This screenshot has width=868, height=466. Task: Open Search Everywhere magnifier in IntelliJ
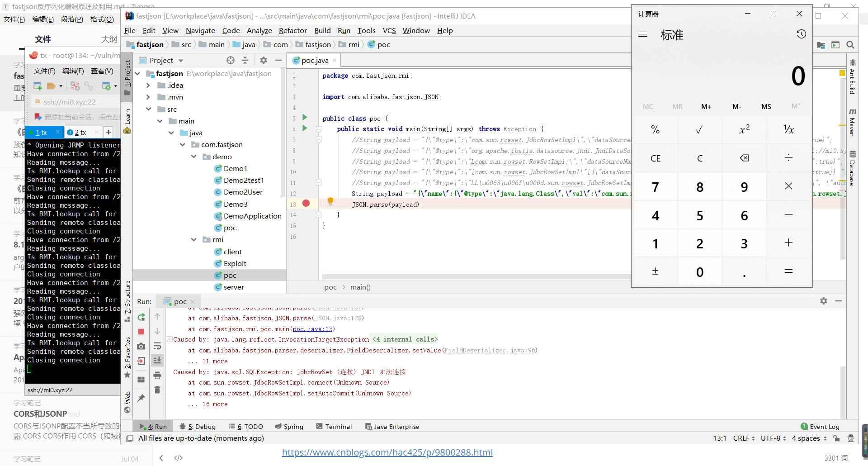pos(850,45)
